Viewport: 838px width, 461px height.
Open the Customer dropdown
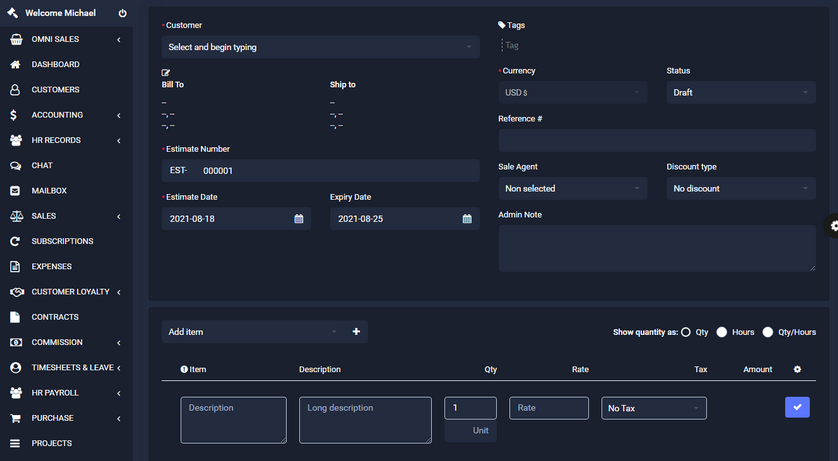(320, 47)
